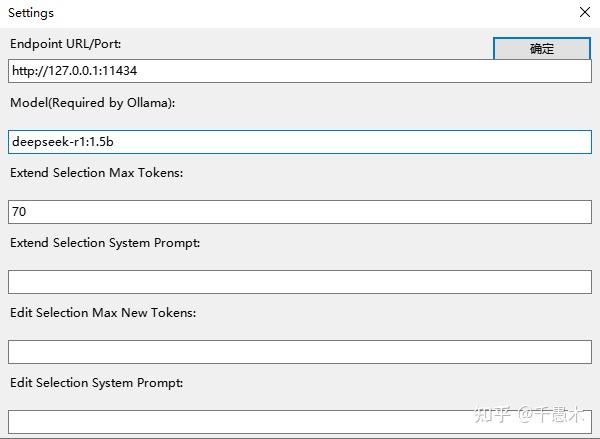Screen dimensions: 600x439
Task: Select the Extend Selection Max Tokens field
Action: [300, 212]
